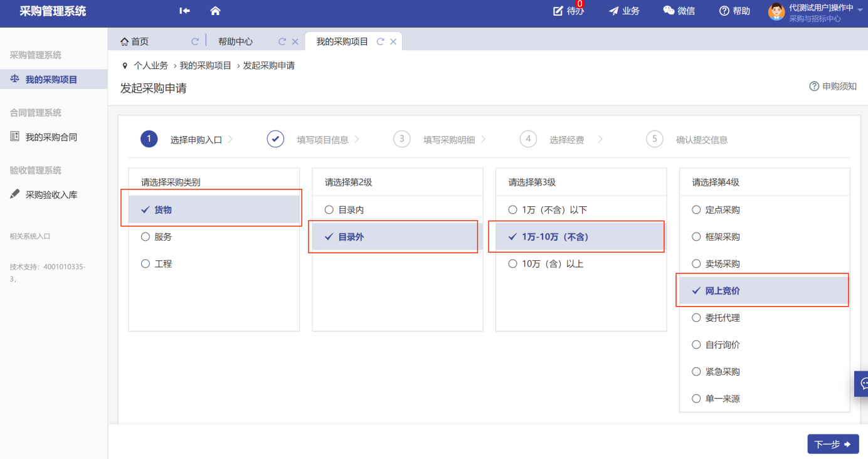Open the 申购须知 link
Viewport: 868px width, 459px height.
(833, 87)
